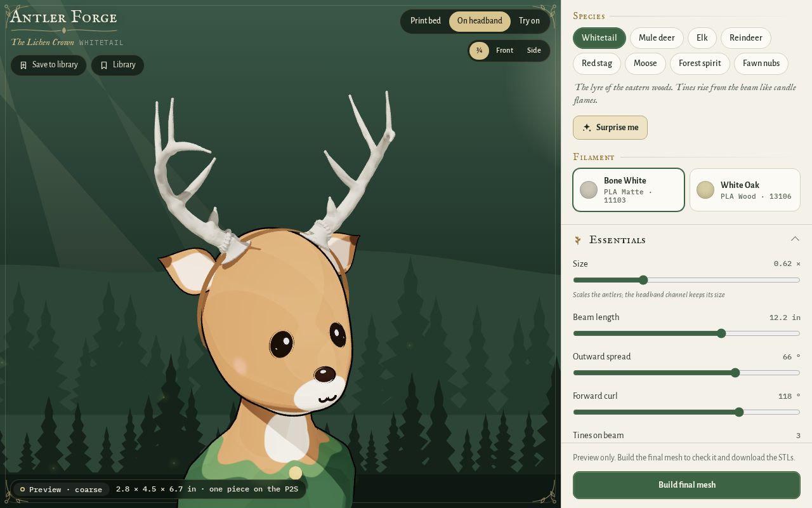Screen dimensions: 812x508
Task: Click the Forward curl slider handle
Action: [x=739, y=412]
